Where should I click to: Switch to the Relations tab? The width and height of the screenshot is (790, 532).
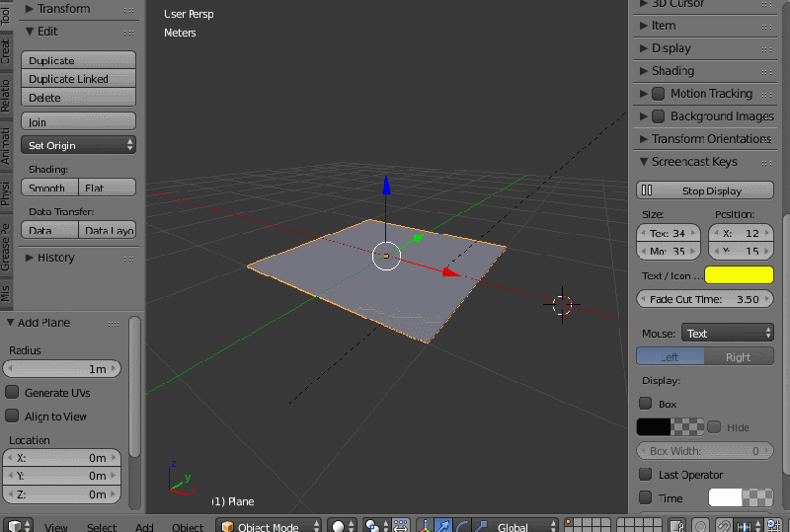(x=6, y=96)
